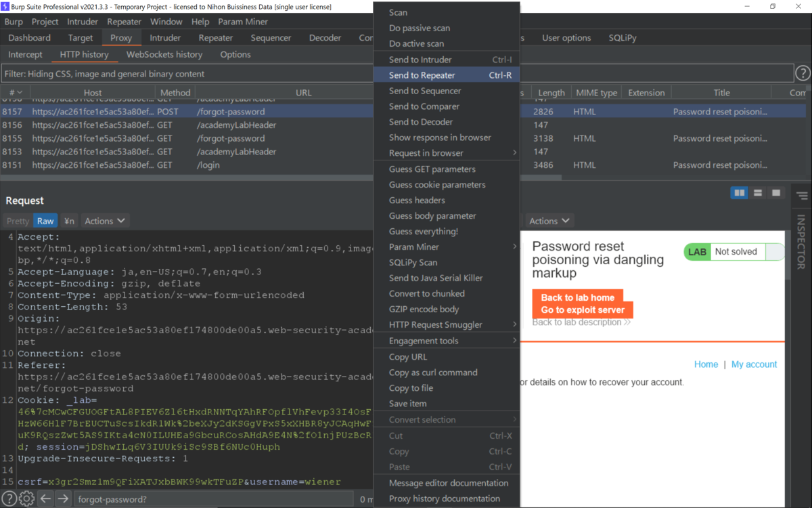
Task: Open search help icon below request
Action: (9, 499)
